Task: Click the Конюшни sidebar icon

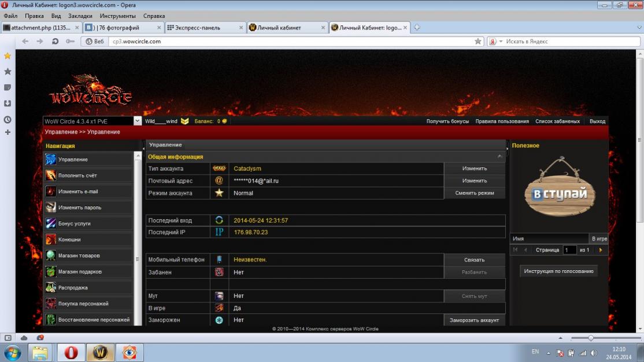Action: (51, 239)
